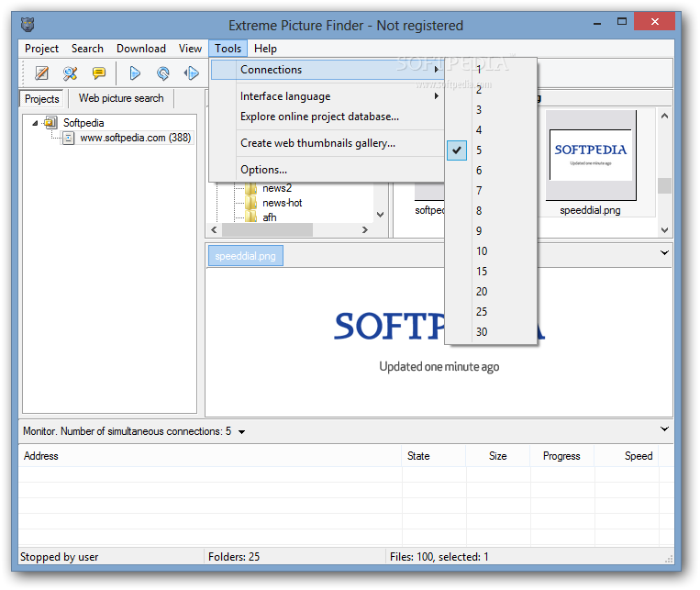Open the search tools toolbar icon
The image size is (700, 590).
(x=70, y=72)
